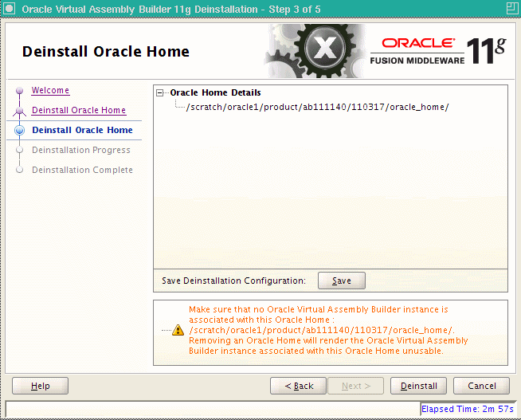Click the orange warning message text

[328, 330]
